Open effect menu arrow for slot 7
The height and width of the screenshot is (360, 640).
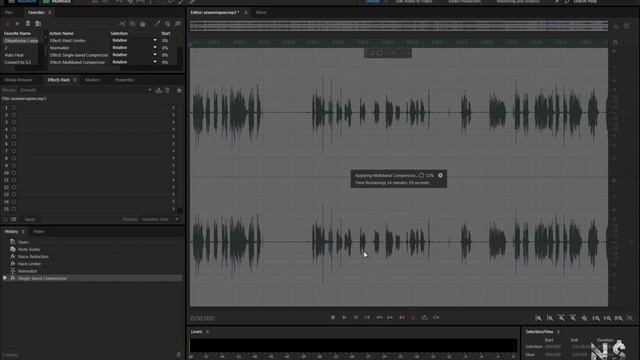pyautogui.click(x=173, y=151)
